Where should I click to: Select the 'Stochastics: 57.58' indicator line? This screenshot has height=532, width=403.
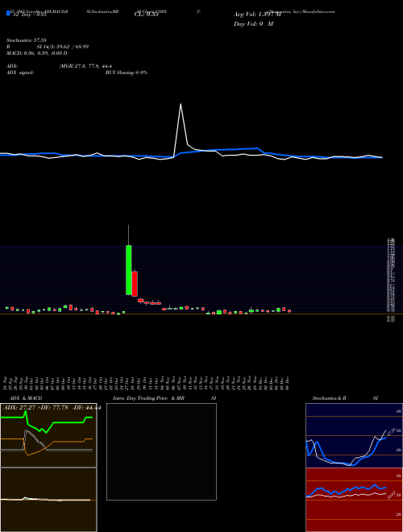[x=26, y=40]
